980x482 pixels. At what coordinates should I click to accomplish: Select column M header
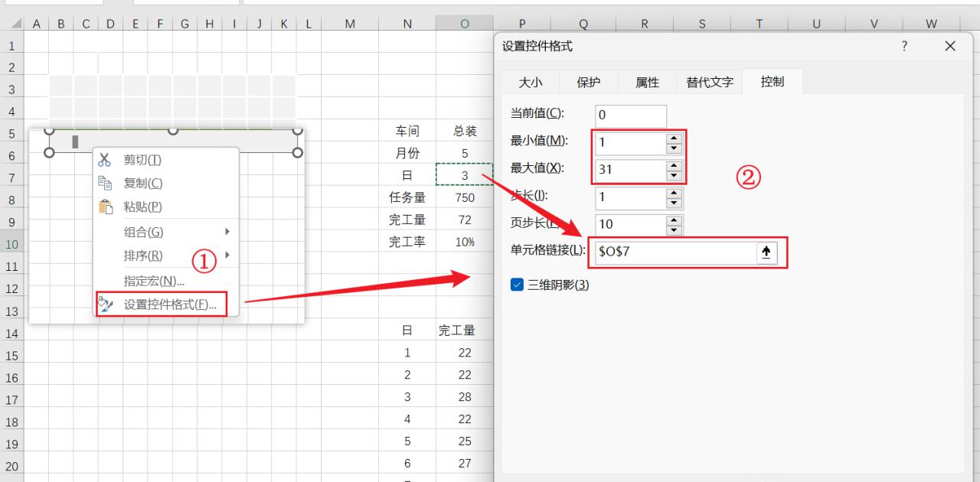pos(350,24)
